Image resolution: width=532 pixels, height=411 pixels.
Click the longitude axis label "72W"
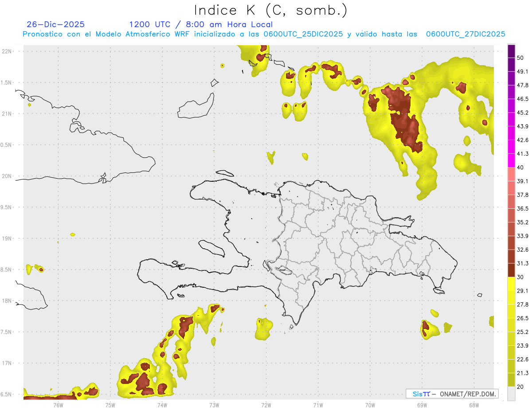point(266,405)
